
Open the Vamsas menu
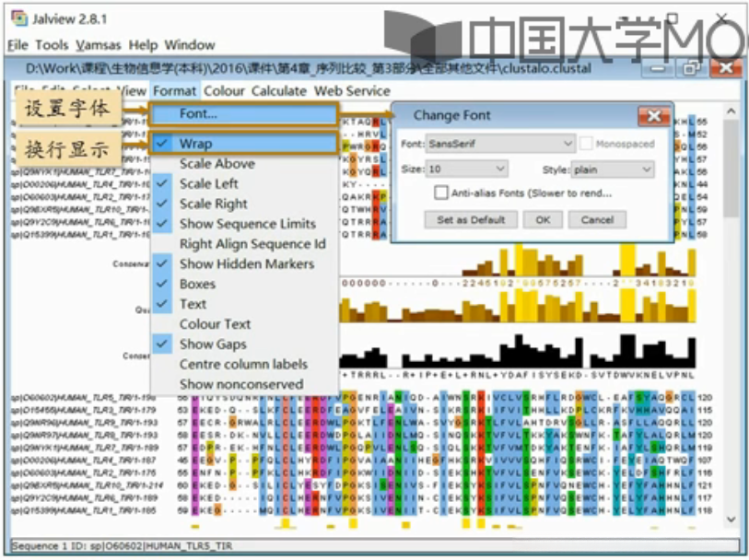[x=99, y=45]
